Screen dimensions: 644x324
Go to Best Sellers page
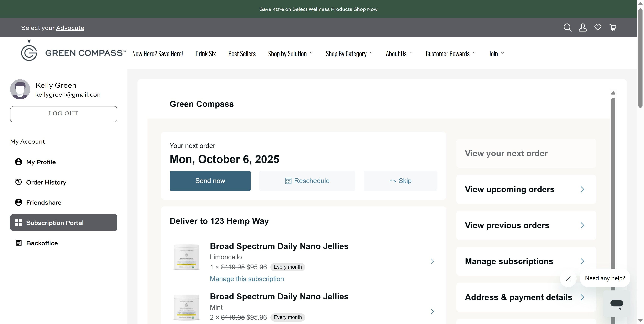[x=242, y=54]
